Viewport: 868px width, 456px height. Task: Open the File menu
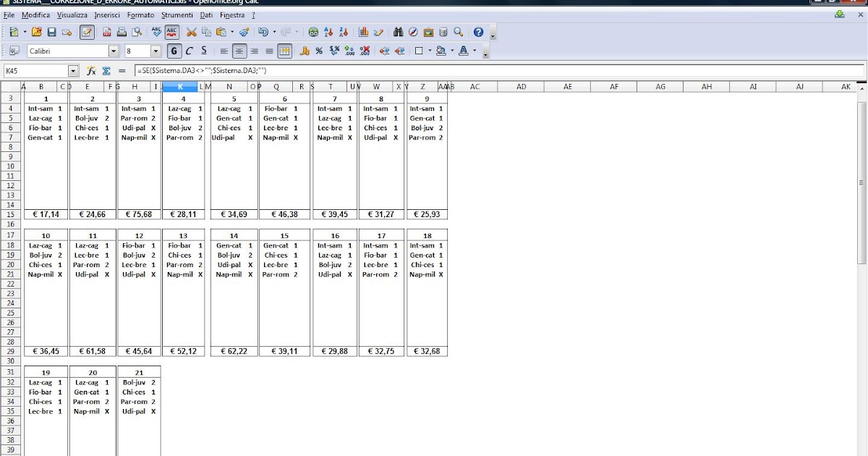(9, 15)
